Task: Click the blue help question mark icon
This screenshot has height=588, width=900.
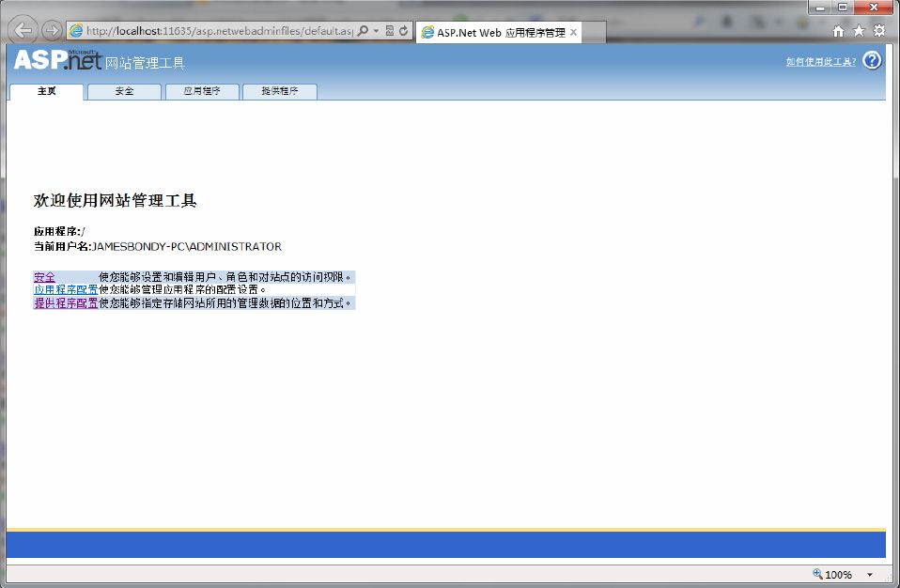Action: coord(872,60)
